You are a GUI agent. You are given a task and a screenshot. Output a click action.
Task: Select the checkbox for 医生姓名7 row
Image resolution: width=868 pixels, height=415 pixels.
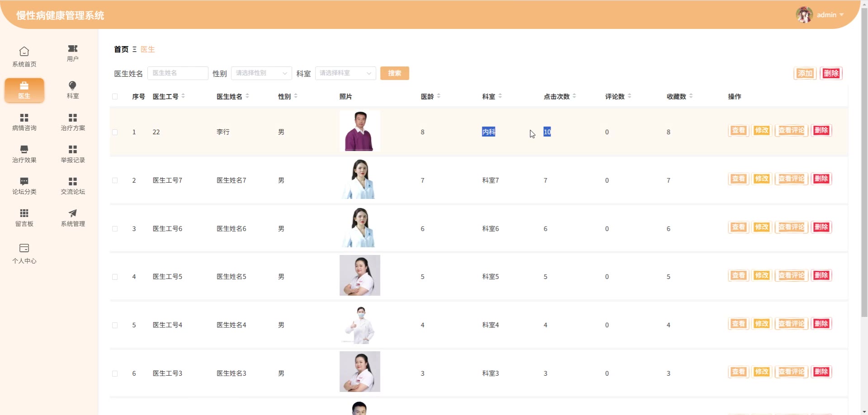click(x=115, y=180)
